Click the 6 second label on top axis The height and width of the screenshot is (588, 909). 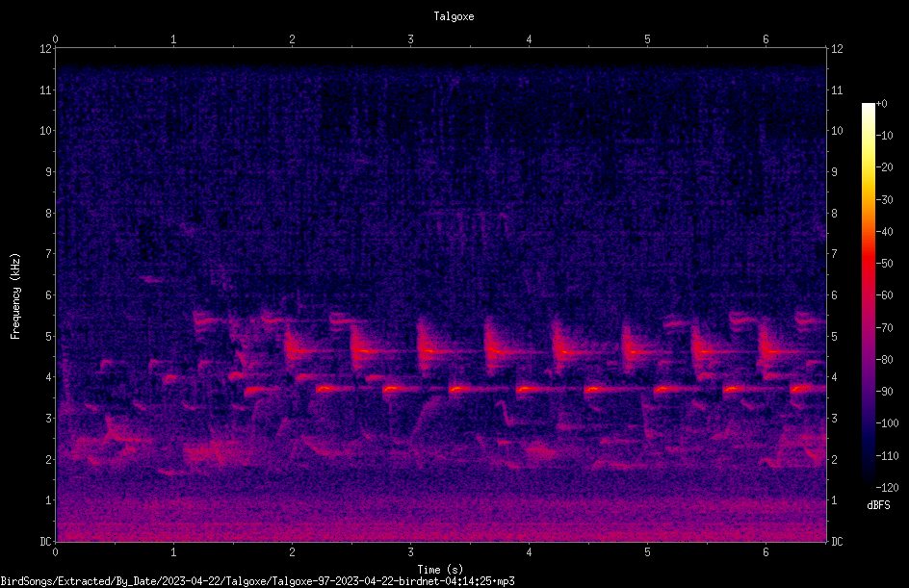(x=766, y=39)
